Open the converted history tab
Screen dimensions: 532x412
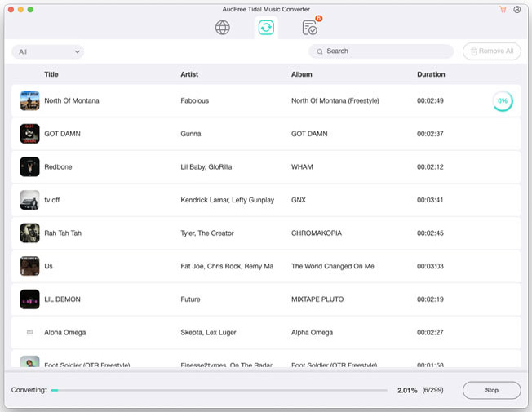[310, 28]
